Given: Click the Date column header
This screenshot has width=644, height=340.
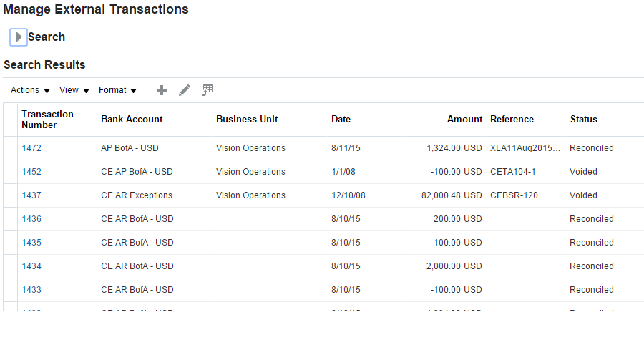Looking at the screenshot, I should point(341,120).
